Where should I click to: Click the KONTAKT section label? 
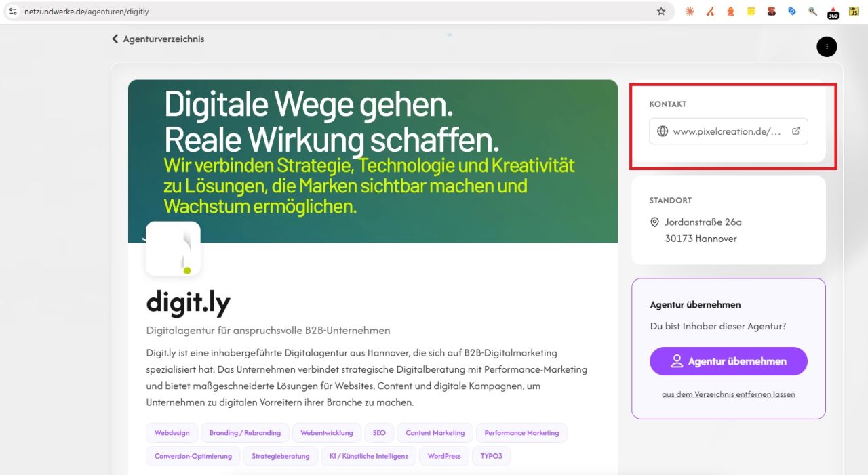pos(668,104)
